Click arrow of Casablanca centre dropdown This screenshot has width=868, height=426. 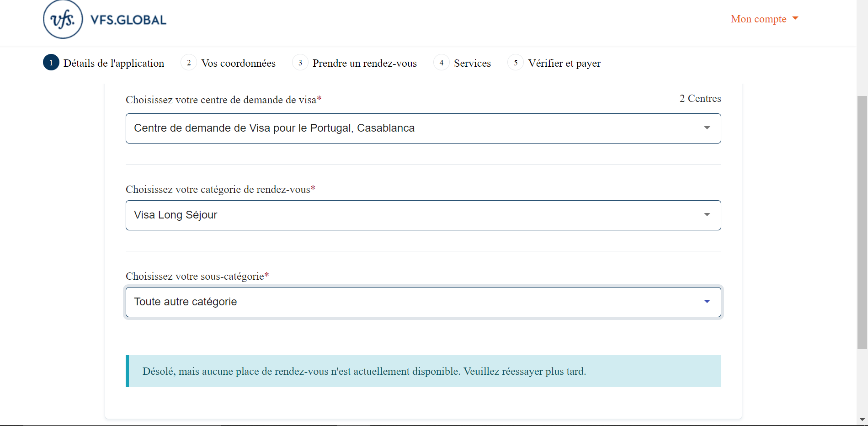click(707, 128)
